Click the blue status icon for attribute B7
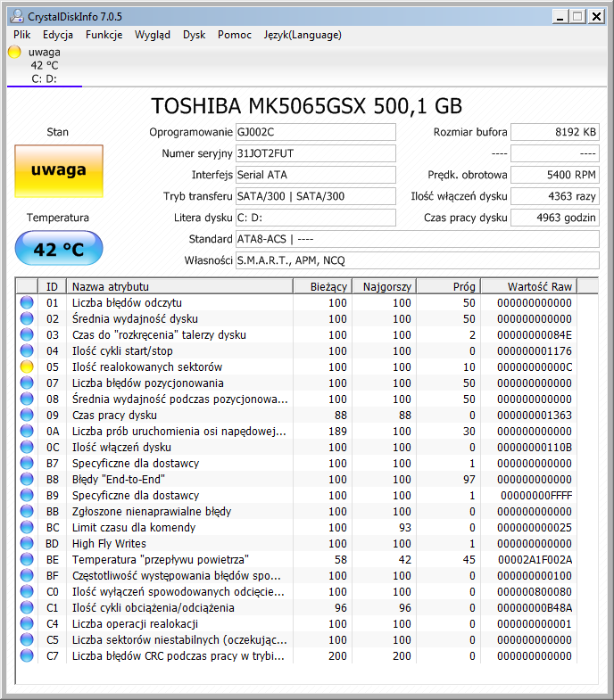The height and width of the screenshot is (700, 614). 27,463
